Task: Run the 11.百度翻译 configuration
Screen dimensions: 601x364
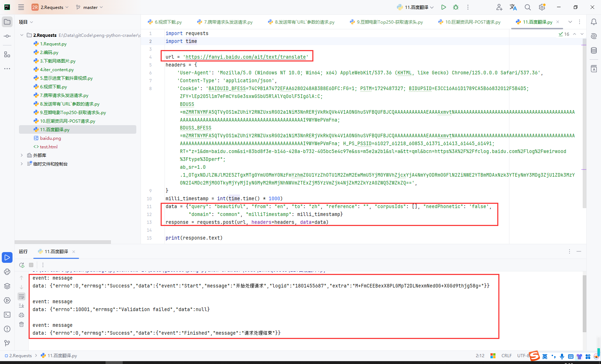Action: (x=444, y=7)
